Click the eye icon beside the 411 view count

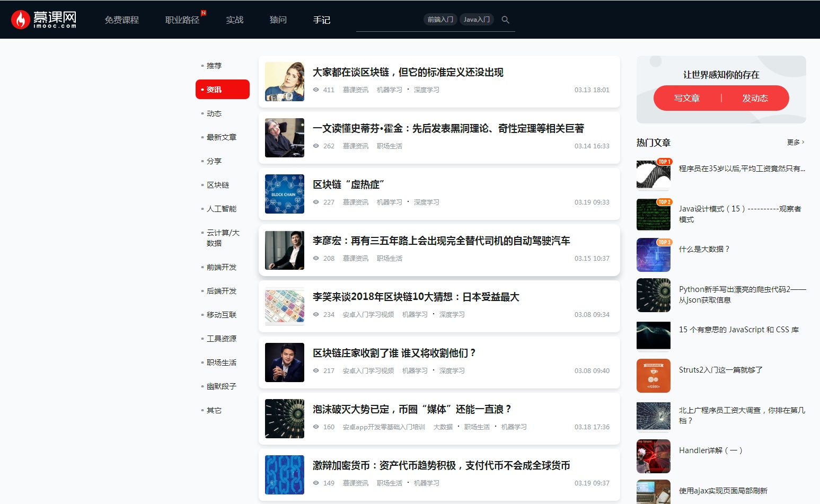315,90
